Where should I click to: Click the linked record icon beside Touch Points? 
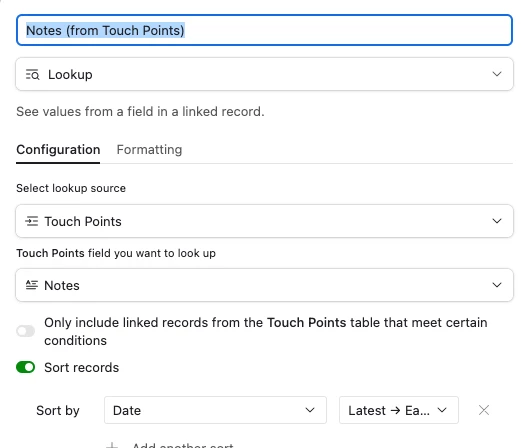click(x=32, y=221)
